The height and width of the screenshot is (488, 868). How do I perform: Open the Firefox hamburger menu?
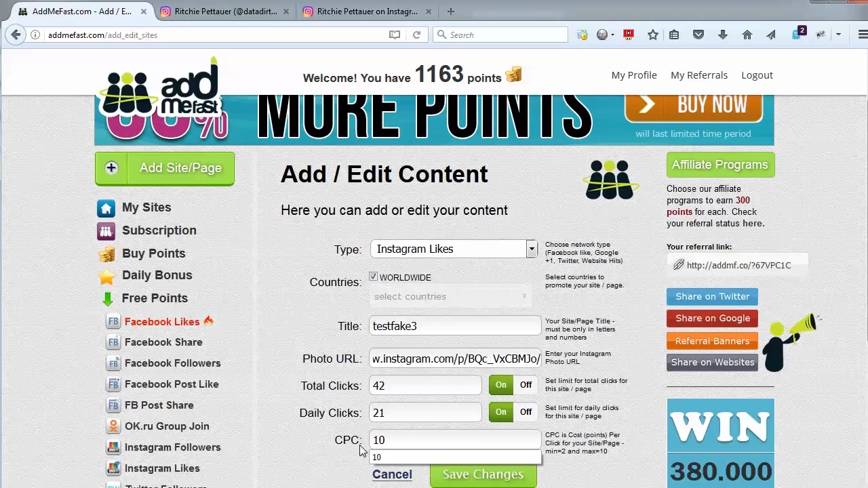[x=863, y=35]
